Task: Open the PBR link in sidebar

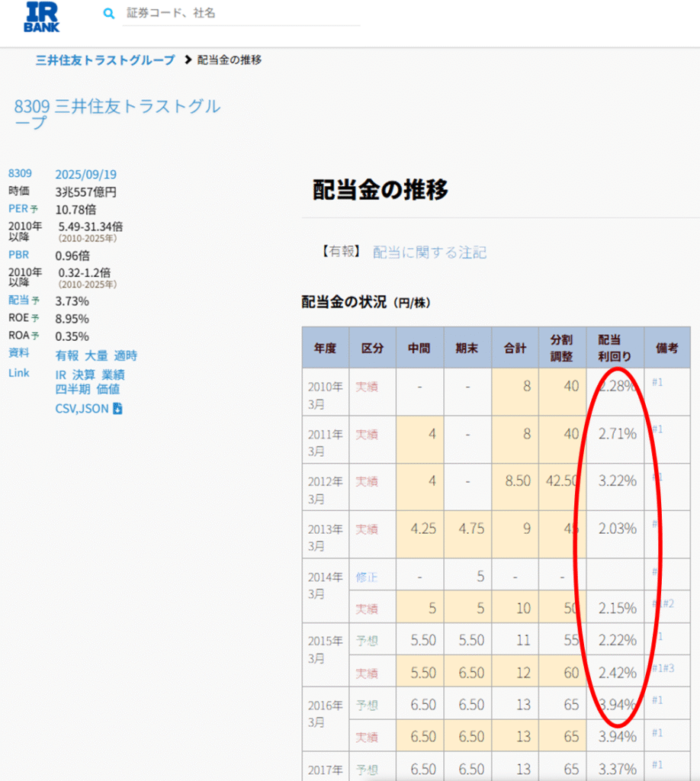Action: click(18, 255)
